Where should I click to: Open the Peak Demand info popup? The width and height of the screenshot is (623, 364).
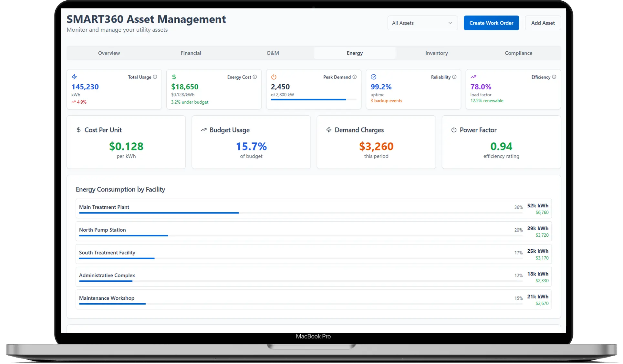[355, 77]
